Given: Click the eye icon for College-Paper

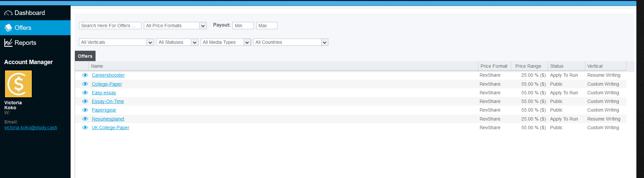Looking at the screenshot, I should tap(85, 84).
